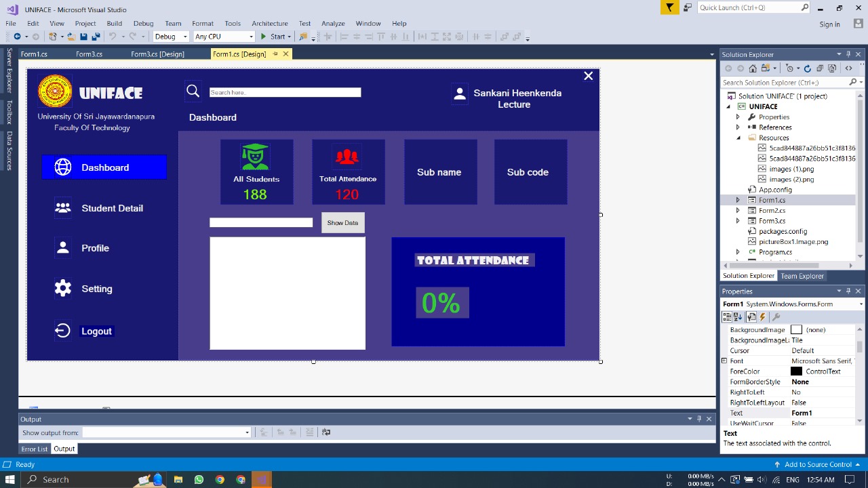This screenshot has height=488, width=868.
Task: Open the Architecture menu
Action: click(x=269, y=23)
